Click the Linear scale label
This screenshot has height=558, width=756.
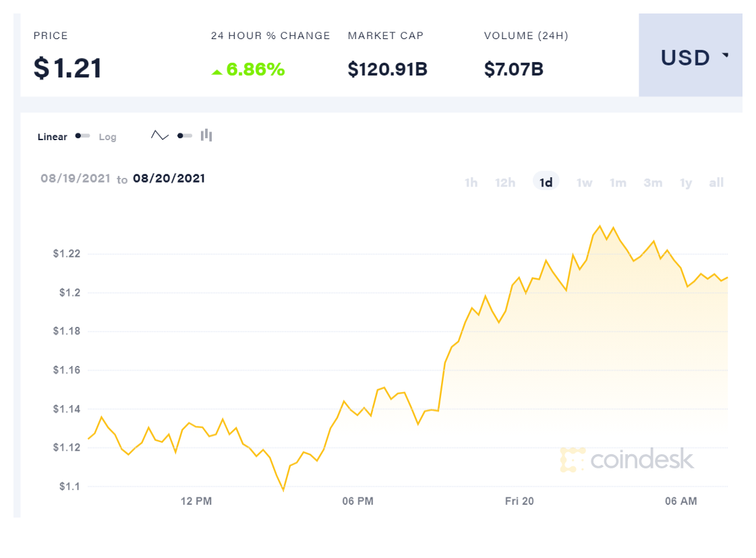[53, 137]
